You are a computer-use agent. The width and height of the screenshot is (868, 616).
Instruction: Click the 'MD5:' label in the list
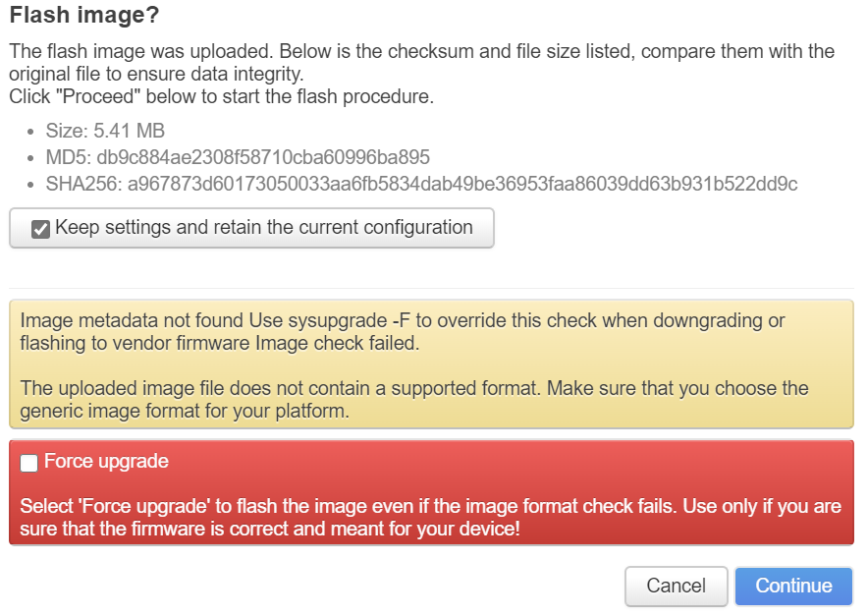click(x=69, y=157)
